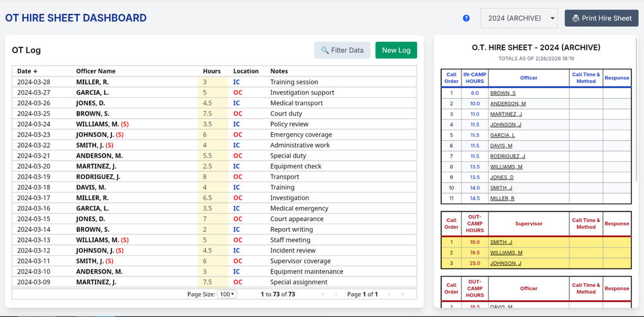Click the green New Log button
The height and width of the screenshot is (317, 644).
(x=396, y=50)
